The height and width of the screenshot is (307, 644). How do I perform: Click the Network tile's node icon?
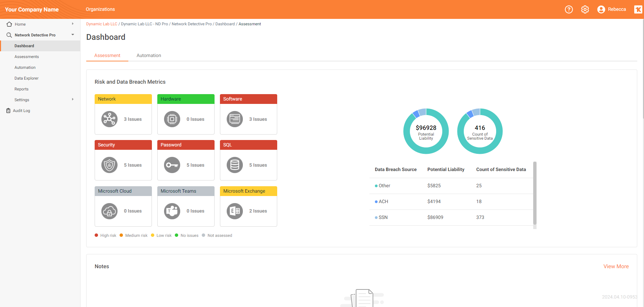click(109, 119)
